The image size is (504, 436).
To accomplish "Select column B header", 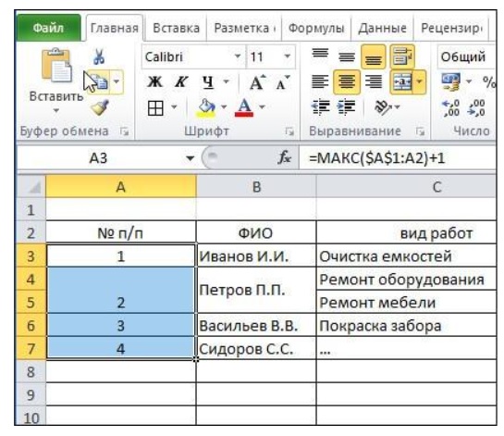I will 256,187.
